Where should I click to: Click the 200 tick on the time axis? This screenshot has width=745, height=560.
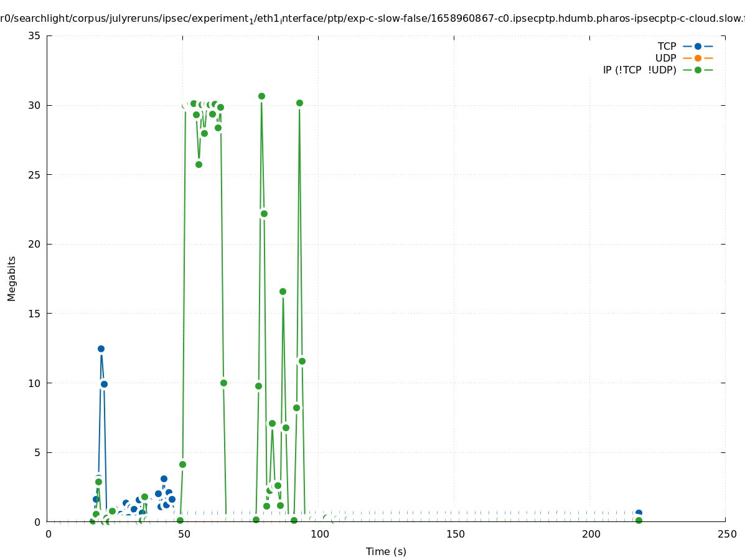(x=591, y=534)
